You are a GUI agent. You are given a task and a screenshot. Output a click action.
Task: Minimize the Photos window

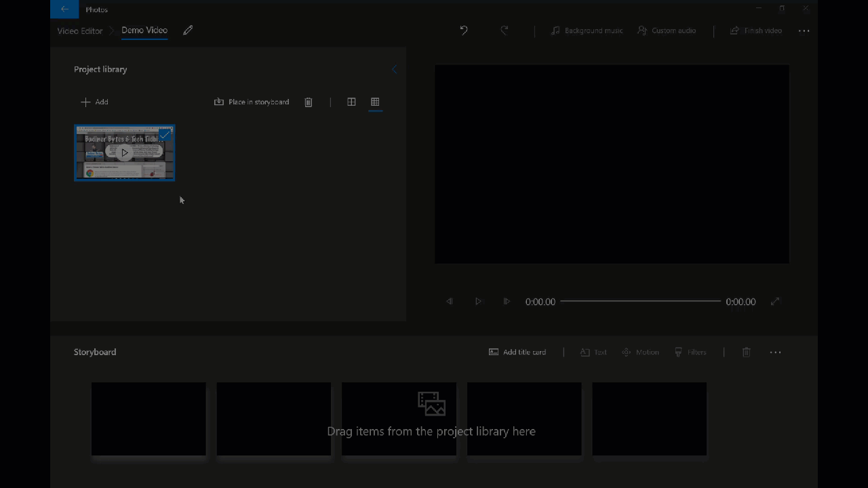(x=759, y=9)
